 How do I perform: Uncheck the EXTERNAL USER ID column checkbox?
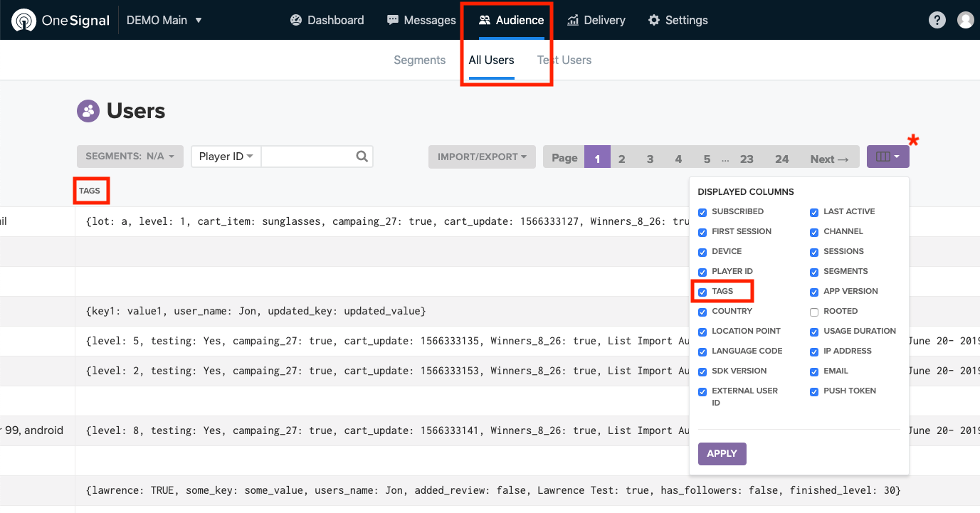(702, 391)
